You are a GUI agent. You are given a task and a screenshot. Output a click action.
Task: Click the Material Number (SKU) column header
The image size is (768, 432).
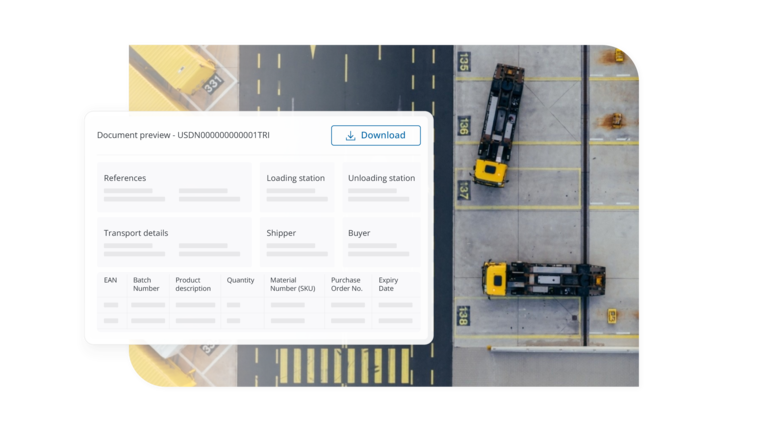tap(292, 284)
